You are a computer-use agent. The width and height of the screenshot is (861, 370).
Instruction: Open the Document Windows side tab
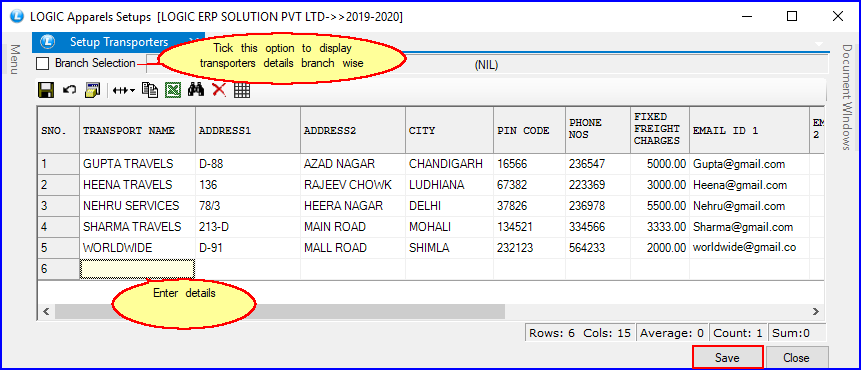click(846, 97)
